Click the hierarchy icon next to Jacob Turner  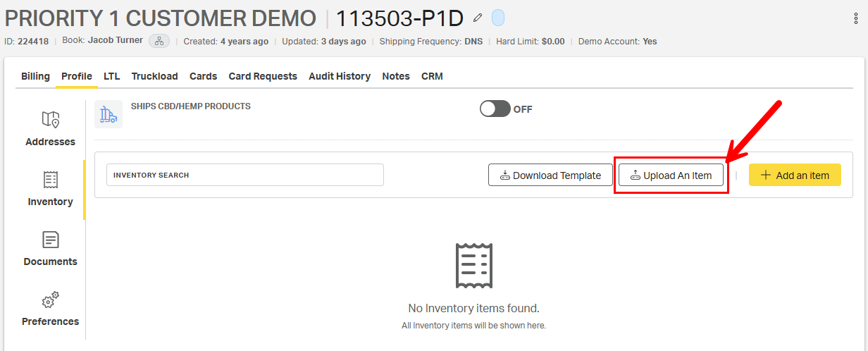159,41
